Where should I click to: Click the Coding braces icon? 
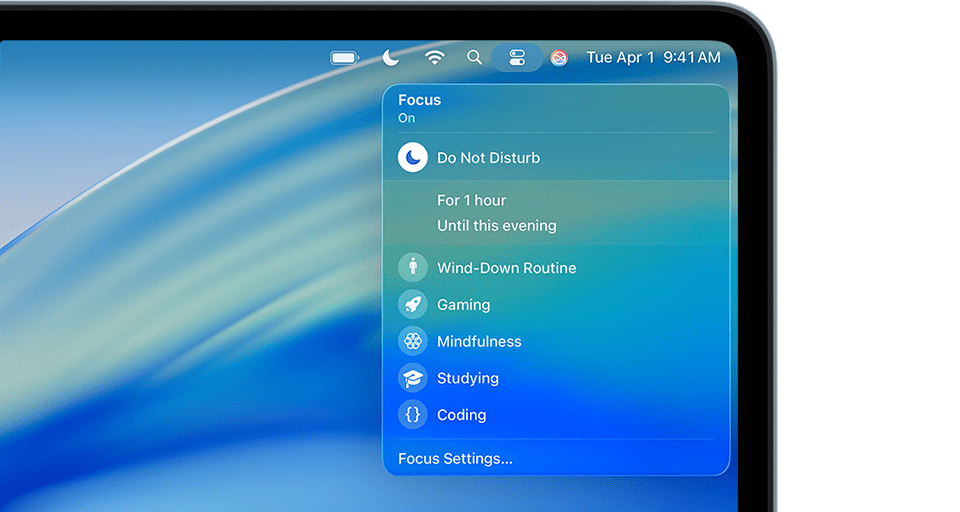coord(413,415)
